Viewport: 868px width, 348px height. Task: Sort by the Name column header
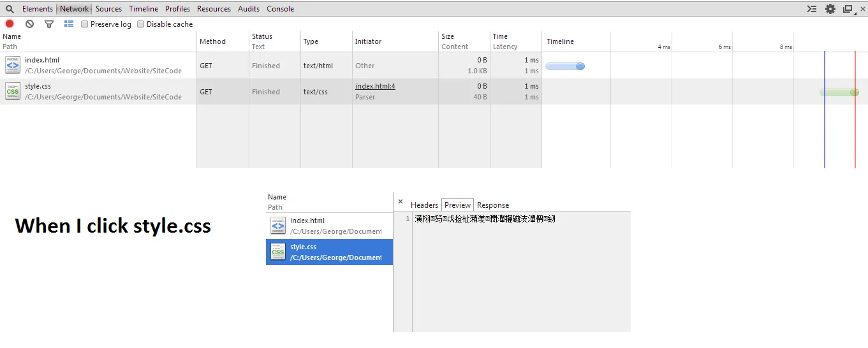[x=98, y=41]
